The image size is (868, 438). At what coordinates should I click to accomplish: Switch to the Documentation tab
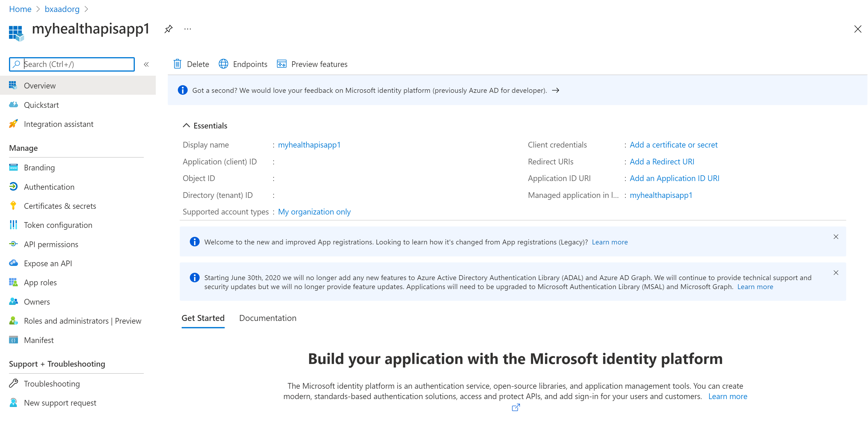(267, 318)
